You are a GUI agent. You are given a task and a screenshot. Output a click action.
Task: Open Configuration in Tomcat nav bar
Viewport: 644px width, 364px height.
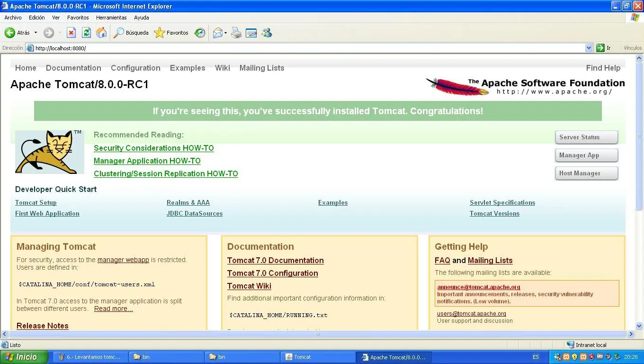click(x=135, y=68)
